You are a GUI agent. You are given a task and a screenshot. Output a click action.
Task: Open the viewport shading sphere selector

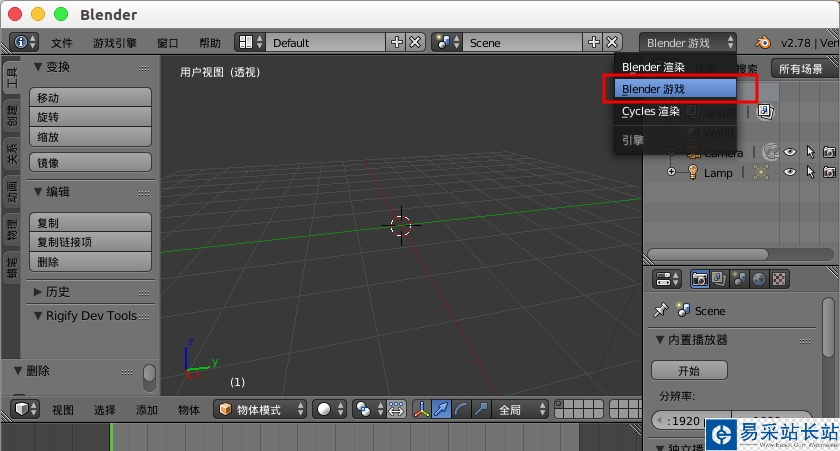tap(329, 410)
